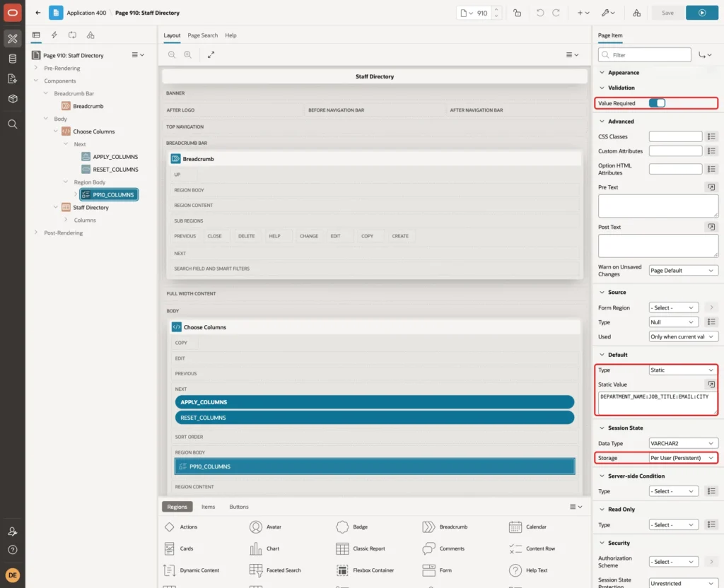
Task: Click the Undo arrow icon
Action: 539,13
